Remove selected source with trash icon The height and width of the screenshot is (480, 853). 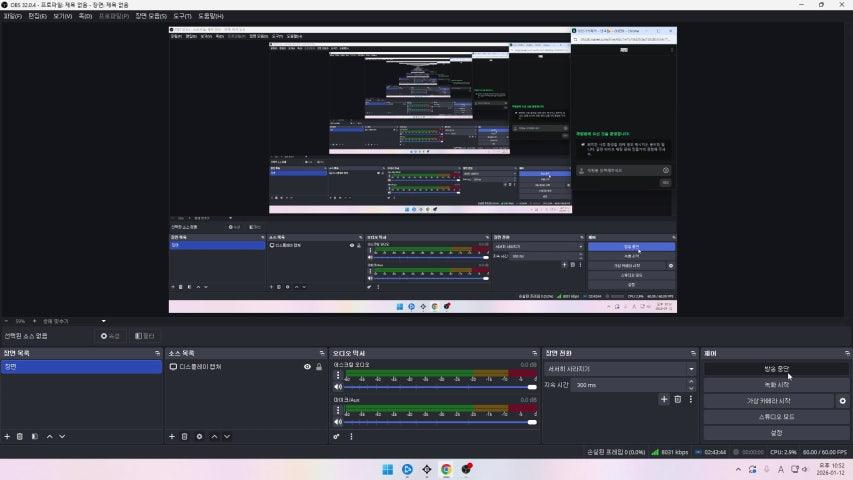coord(185,436)
